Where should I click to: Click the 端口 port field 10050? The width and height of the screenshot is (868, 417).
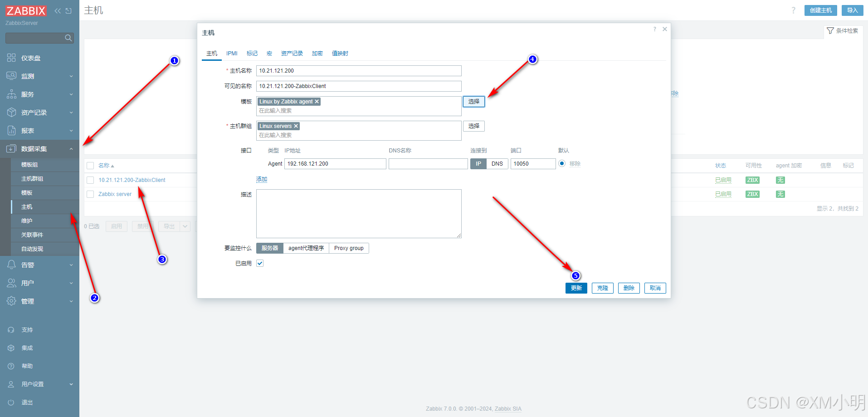(533, 164)
